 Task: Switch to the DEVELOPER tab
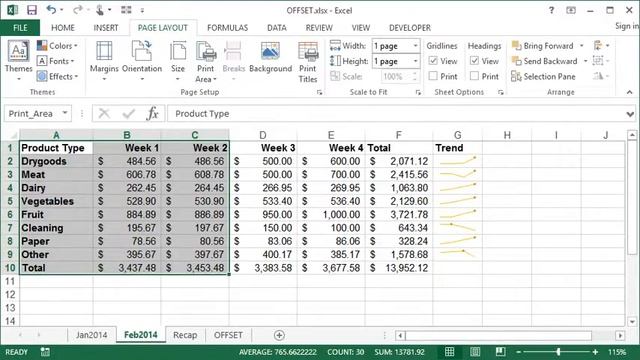click(x=410, y=28)
